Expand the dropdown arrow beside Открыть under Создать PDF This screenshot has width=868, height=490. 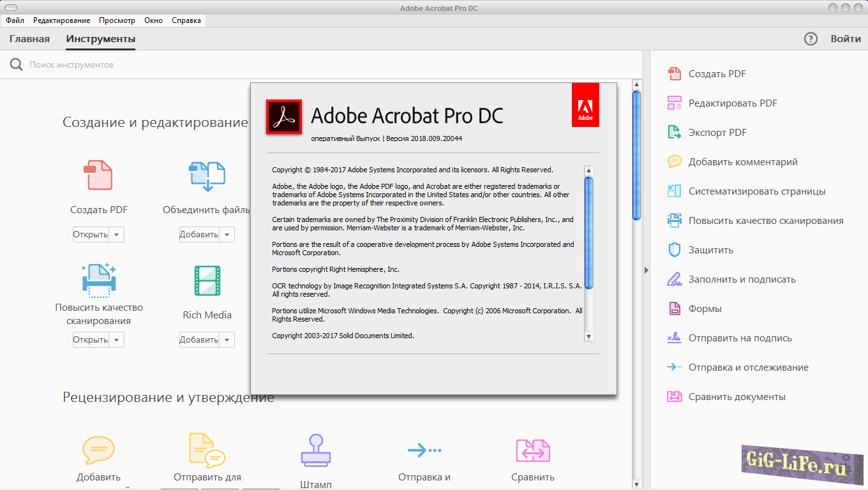[x=116, y=235]
